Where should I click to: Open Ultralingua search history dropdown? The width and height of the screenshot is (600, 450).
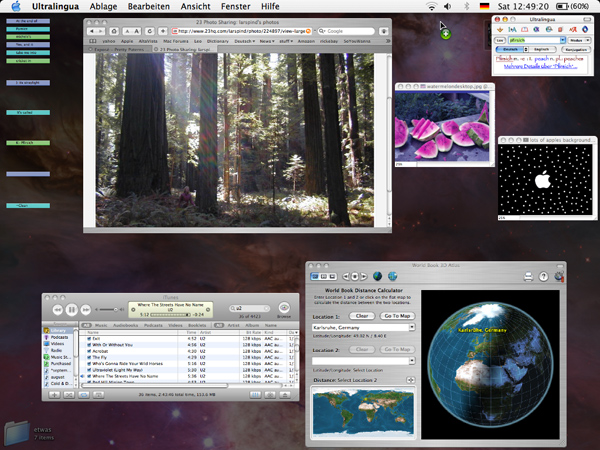(x=562, y=40)
